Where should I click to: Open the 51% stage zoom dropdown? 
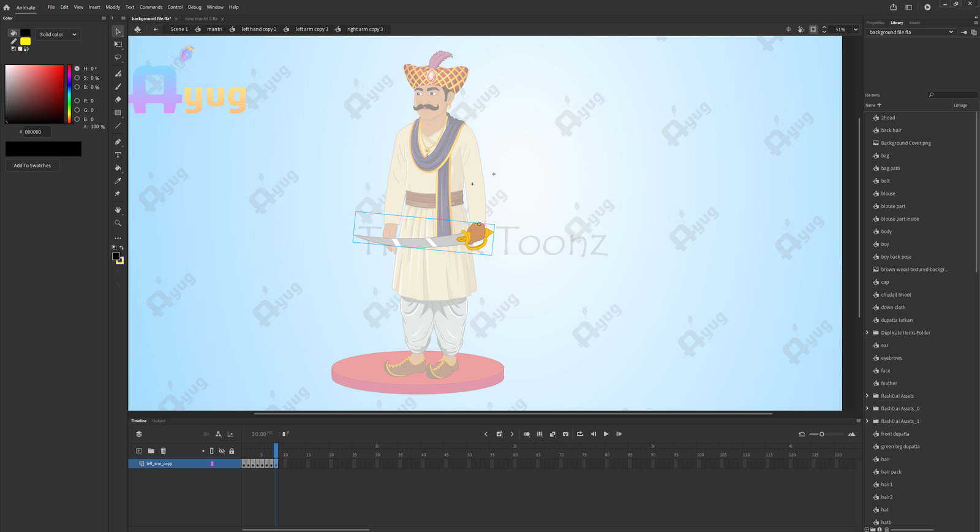(846, 29)
